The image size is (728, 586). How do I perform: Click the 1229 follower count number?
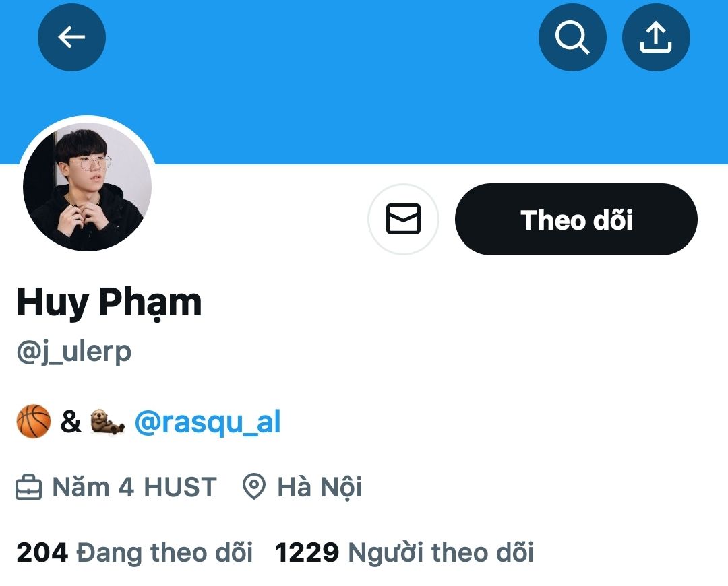pos(307,552)
